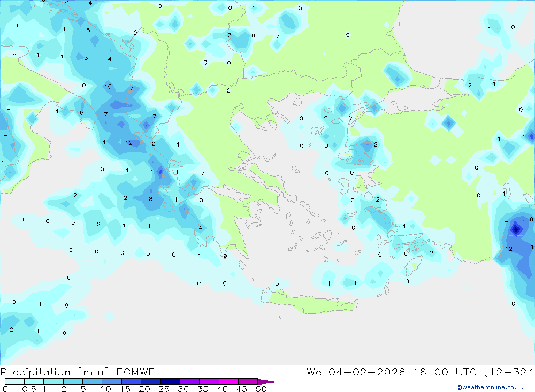Click the '15' legend scale label
535x392 pixels.
click(125, 389)
